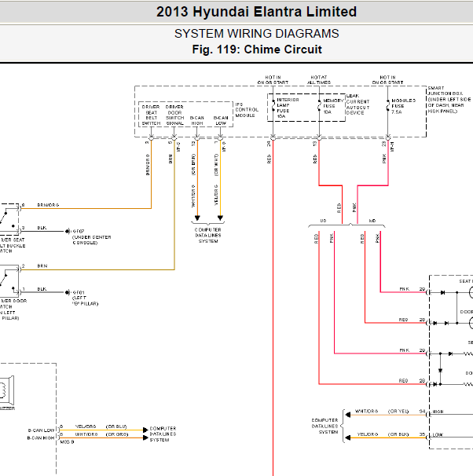Click the GF01 ground point symbol
Viewport: 473px width, 476px height.
[x=68, y=292]
